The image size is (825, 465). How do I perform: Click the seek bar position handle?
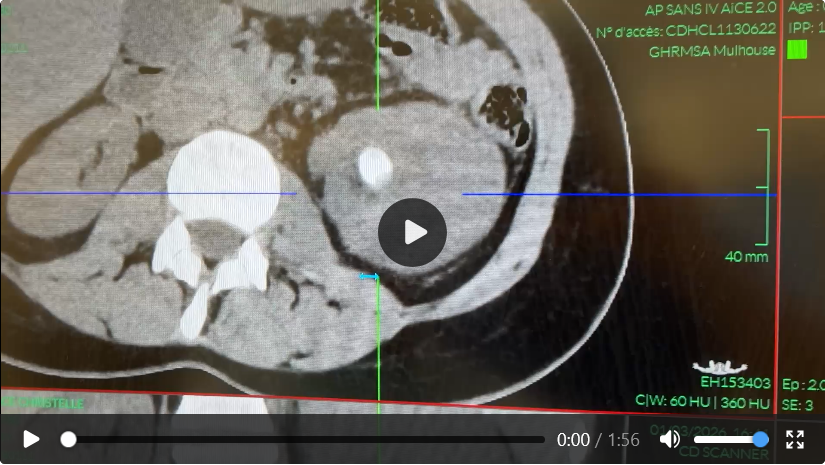point(68,439)
